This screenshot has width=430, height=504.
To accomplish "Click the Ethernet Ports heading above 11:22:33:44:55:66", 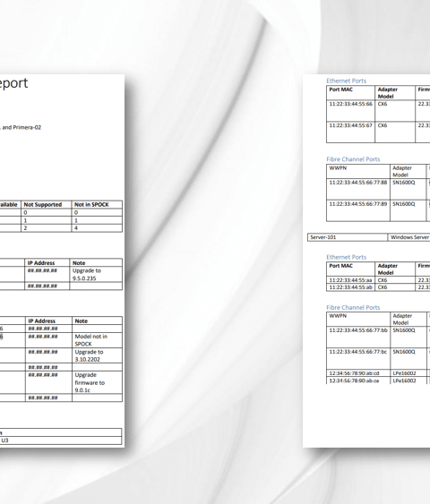I will pos(346,81).
